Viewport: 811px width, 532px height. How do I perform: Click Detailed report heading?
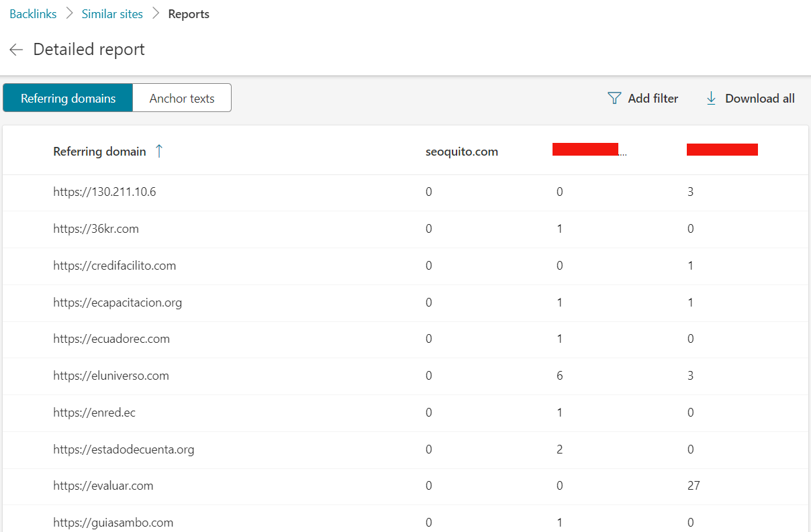point(89,50)
